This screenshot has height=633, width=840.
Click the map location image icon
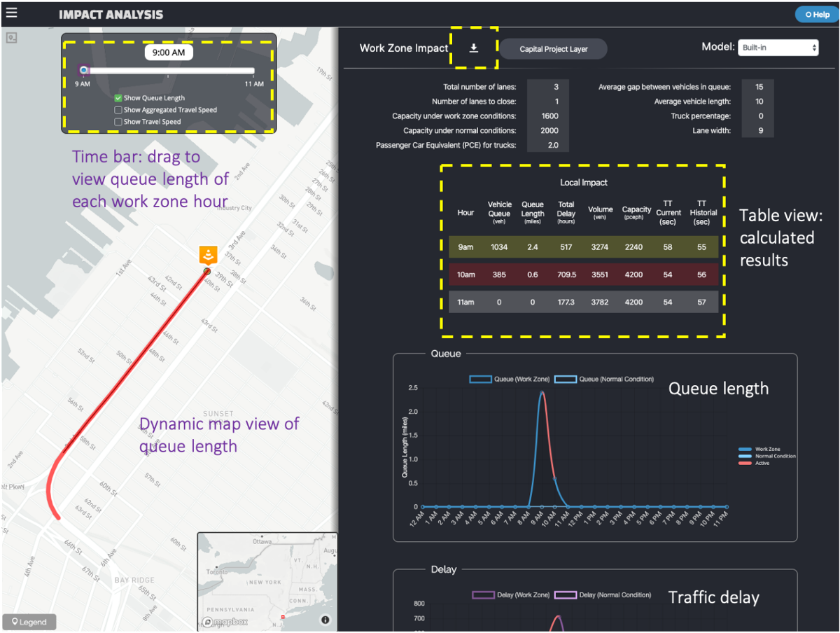pyautogui.click(x=13, y=37)
